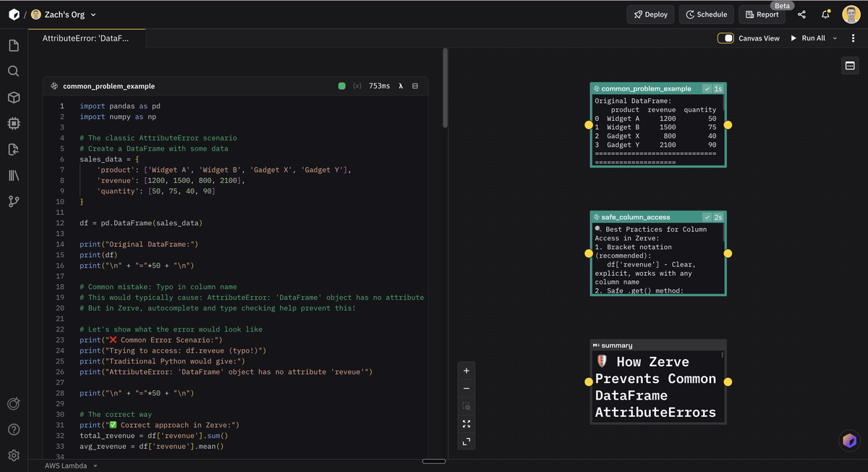The image size is (868, 472).
Task: Click the three-dot more options menu
Action: [x=854, y=38]
